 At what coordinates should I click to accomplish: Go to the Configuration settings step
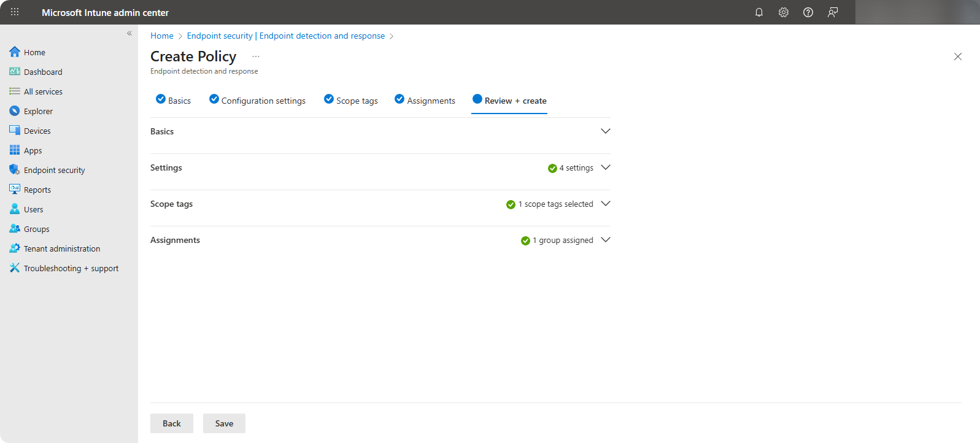tap(257, 101)
